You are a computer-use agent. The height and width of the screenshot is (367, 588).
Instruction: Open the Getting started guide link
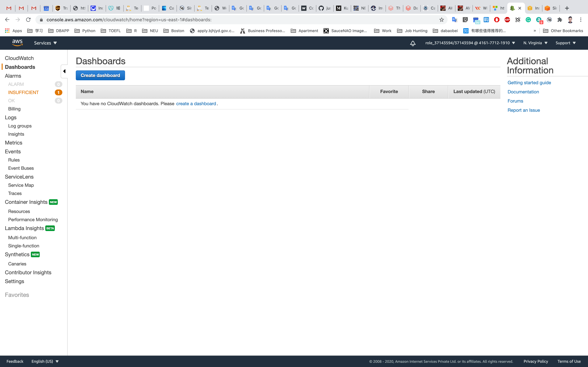(529, 83)
